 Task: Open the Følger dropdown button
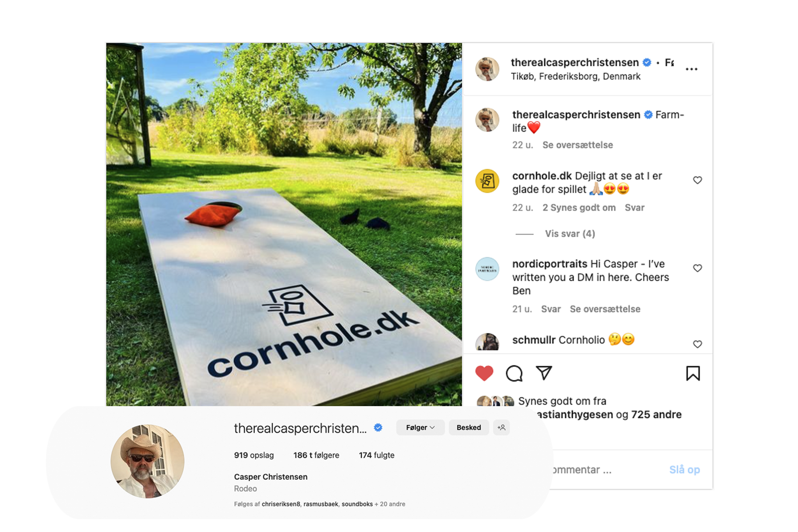tap(420, 428)
